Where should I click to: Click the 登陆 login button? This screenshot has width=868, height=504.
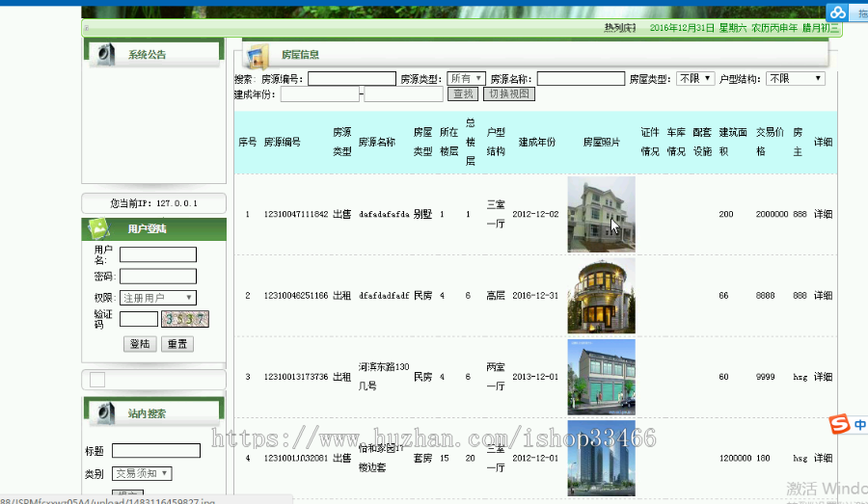[x=140, y=344]
